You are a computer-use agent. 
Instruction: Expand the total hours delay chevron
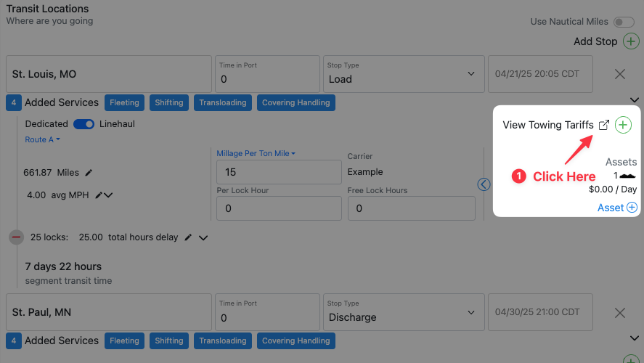tap(203, 237)
